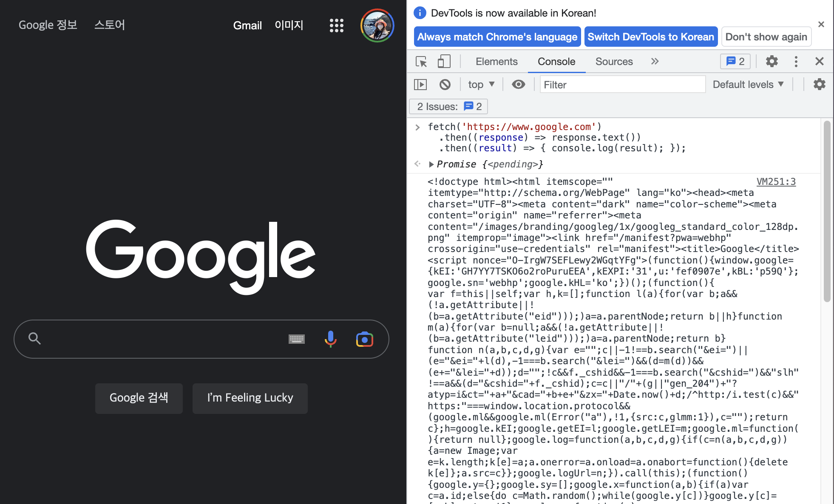Screen dimensions: 834x504
Task: Open the top JavaScript context dropdown
Action: click(481, 85)
